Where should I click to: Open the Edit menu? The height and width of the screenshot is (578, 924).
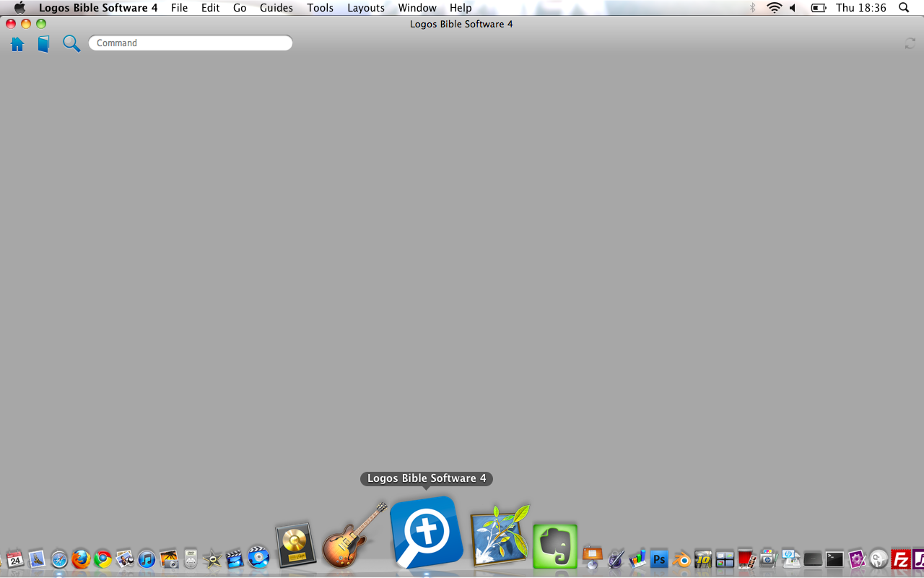(210, 8)
